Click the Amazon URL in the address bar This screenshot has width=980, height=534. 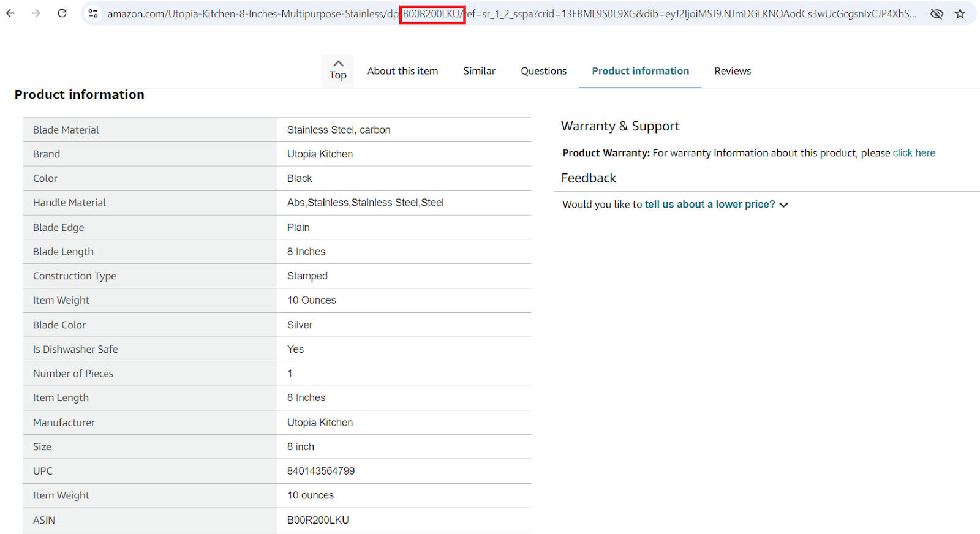click(x=512, y=13)
